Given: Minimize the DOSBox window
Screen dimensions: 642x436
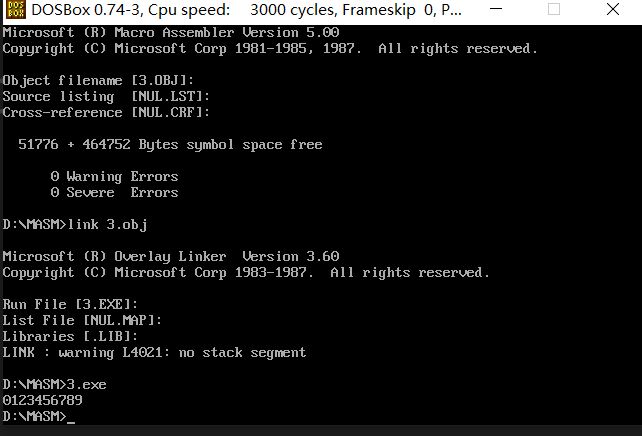Looking at the screenshot, I should click(496, 9).
